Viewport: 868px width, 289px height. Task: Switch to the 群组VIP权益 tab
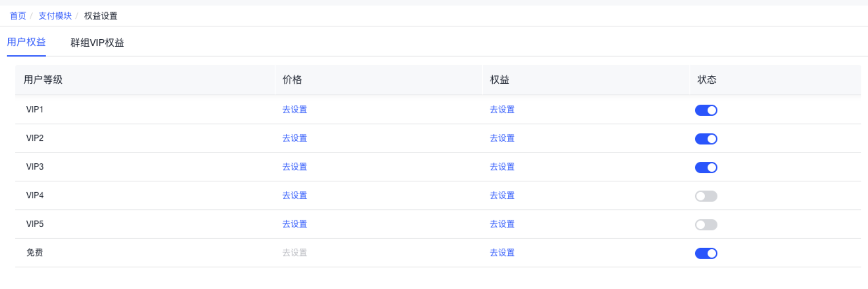[x=97, y=43]
